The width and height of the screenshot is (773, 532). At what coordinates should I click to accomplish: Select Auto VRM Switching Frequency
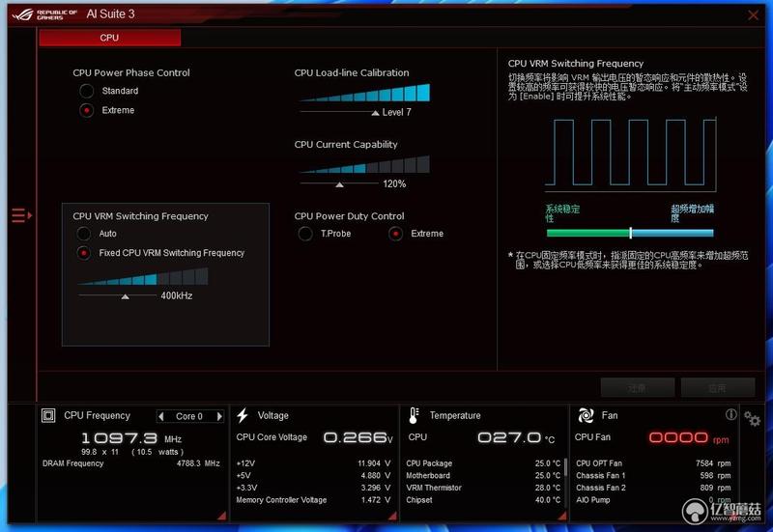click(84, 234)
